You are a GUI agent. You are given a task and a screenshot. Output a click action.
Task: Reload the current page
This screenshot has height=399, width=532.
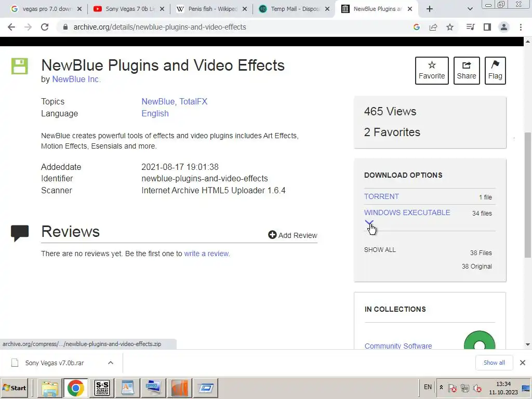click(45, 27)
